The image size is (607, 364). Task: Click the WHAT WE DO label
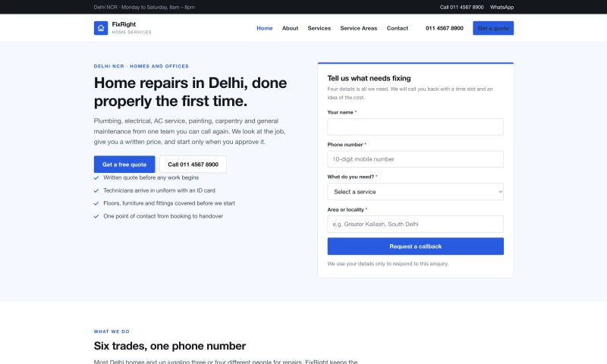click(x=112, y=331)
